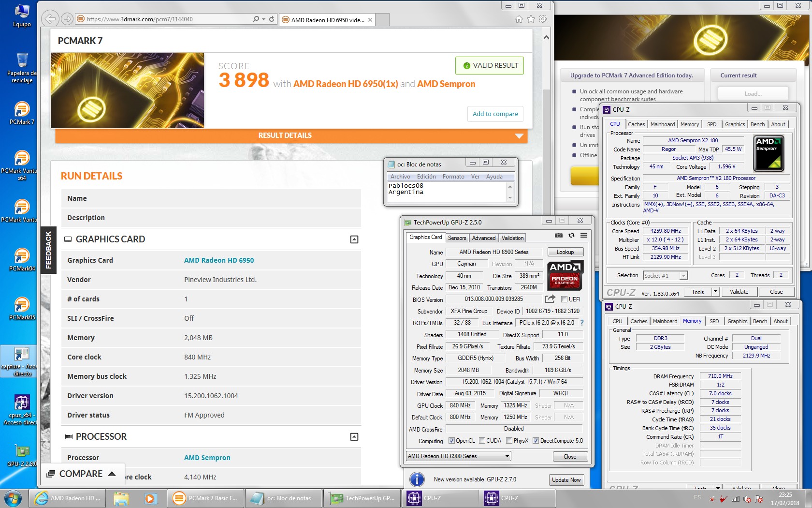812x508 pixels.
Task: Click Windows Start orb
Action: pyautogui.click(x=12, y=498)
